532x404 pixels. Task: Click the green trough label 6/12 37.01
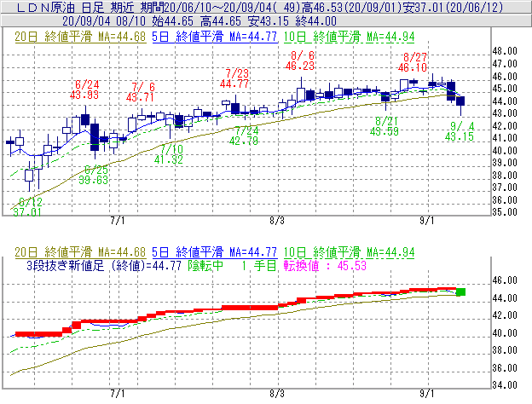[28, 207]
